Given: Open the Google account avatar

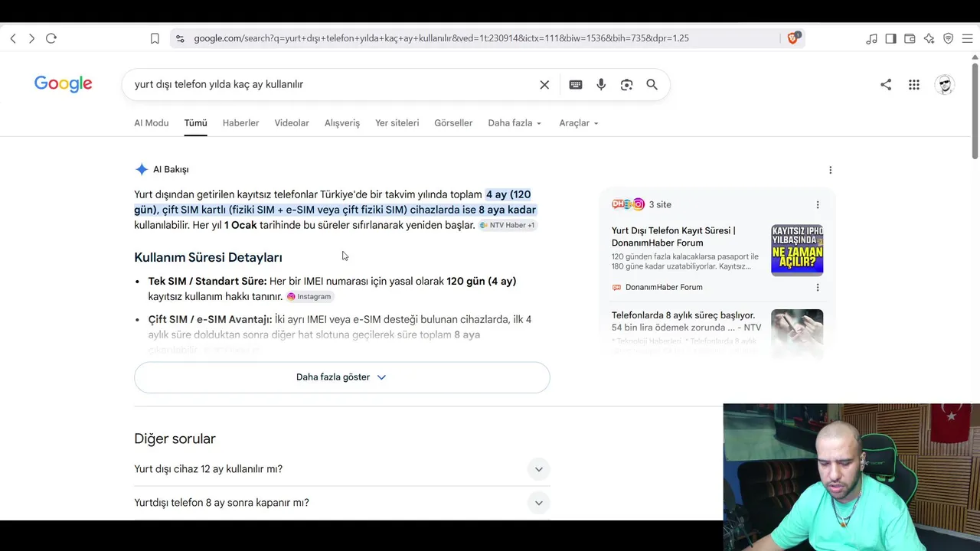Looking at the screenshot, I should [945, 85].
